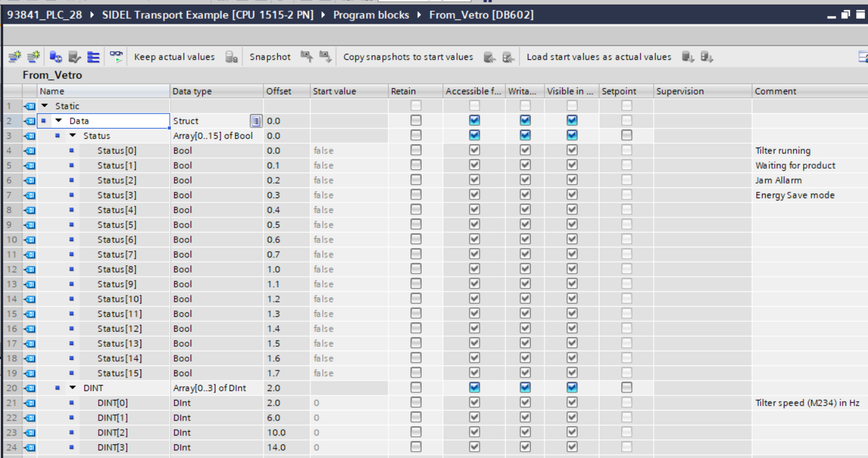The image size is (868, 458).
Task: Click 'Tilter speed (M234) in Hz' comment
Action: 810,403
